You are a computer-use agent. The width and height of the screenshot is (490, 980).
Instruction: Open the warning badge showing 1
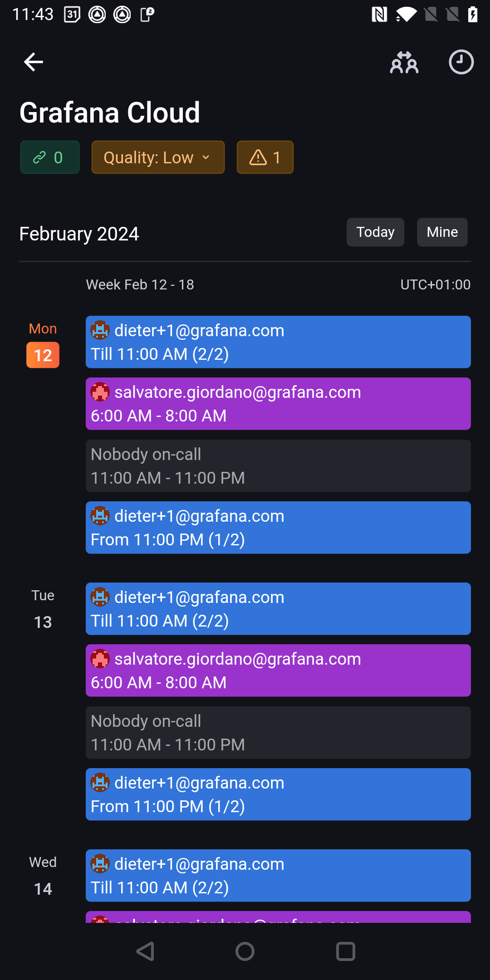(265, 157)
